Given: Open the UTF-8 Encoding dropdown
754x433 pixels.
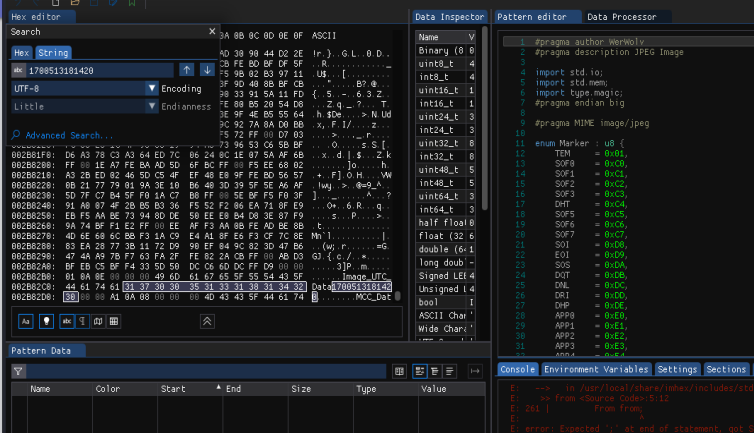Looking at the screenshot, I should coord(85,88).
